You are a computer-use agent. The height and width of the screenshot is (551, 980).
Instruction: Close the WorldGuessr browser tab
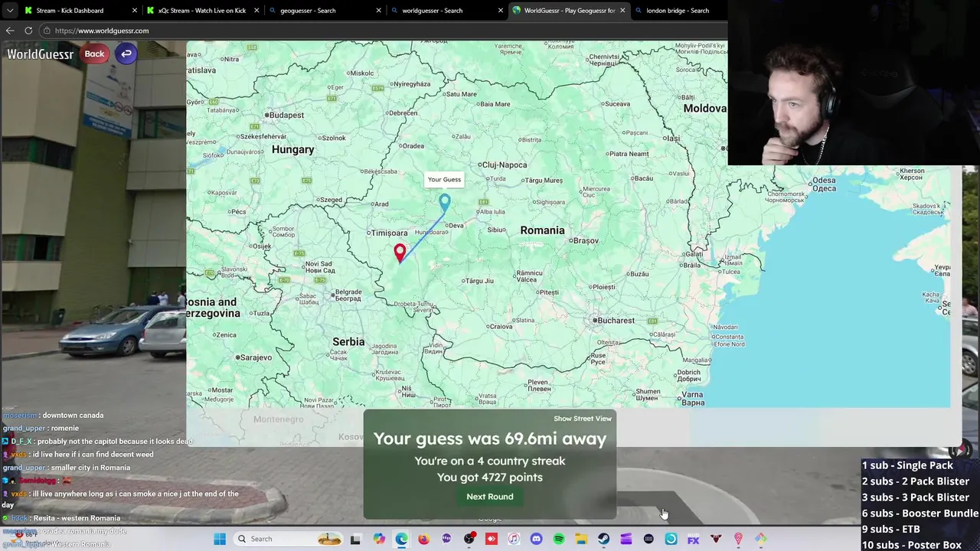pos(622,11)
